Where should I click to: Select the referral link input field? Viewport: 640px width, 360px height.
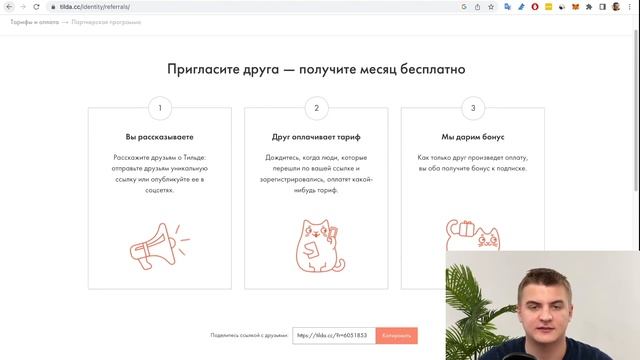[334, 336]
